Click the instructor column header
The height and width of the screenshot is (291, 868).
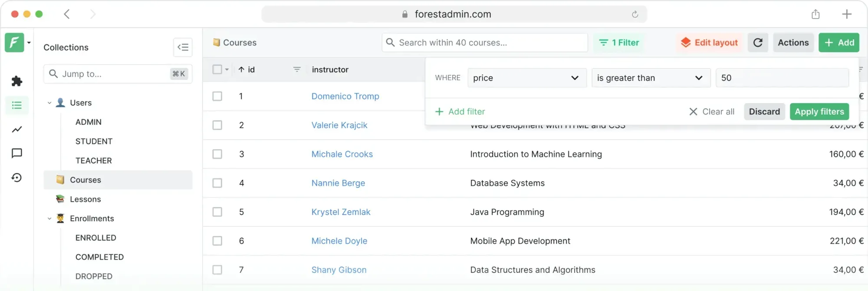330,69
